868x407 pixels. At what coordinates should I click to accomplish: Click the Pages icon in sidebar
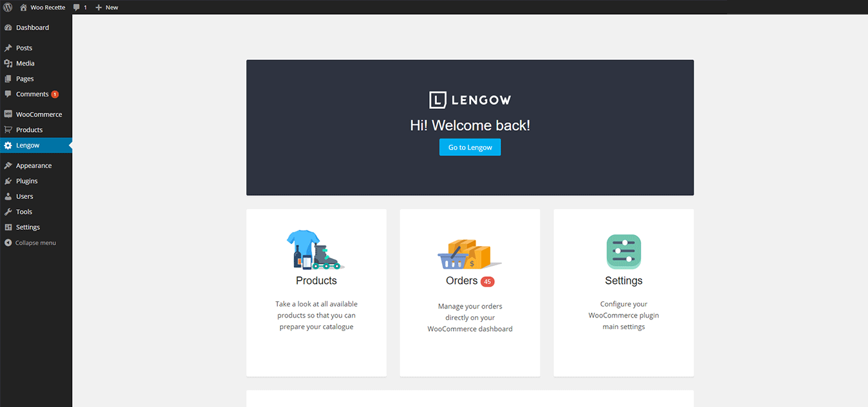[x=8, y=79]
